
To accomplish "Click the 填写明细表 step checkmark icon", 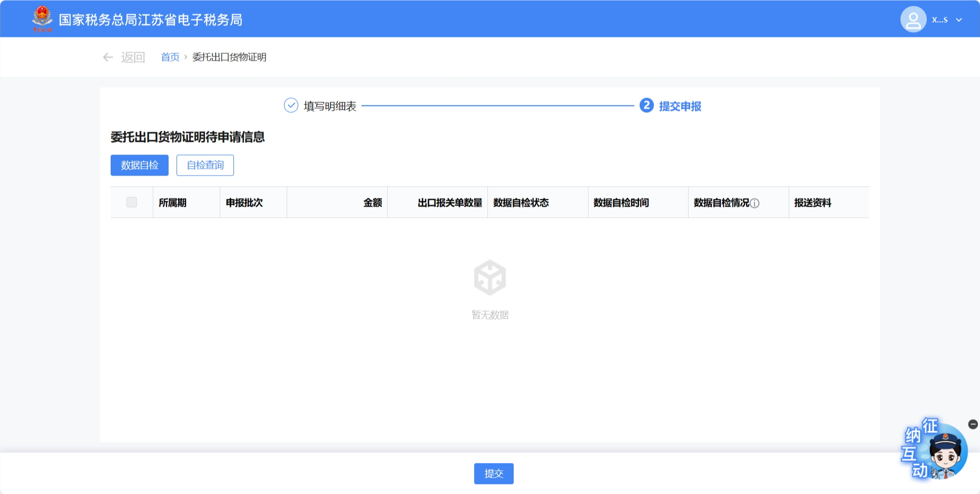I will 291,106.
